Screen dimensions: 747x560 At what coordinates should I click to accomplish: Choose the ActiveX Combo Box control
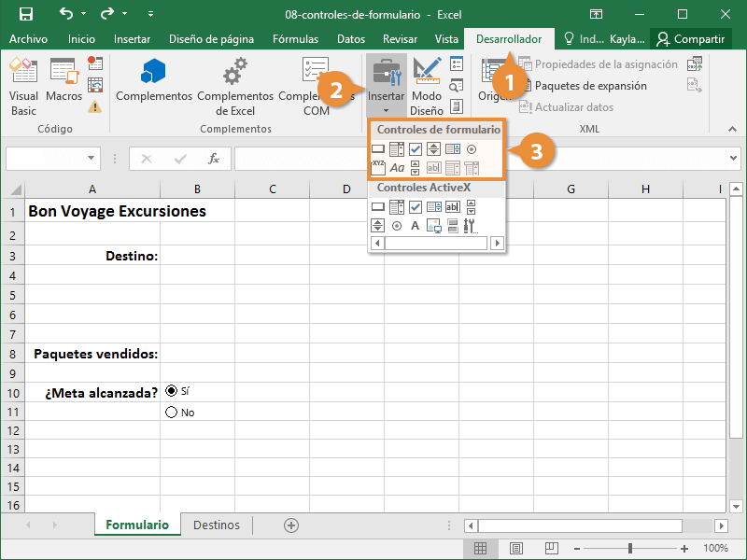pyautogui.click(x=396, y=207)
